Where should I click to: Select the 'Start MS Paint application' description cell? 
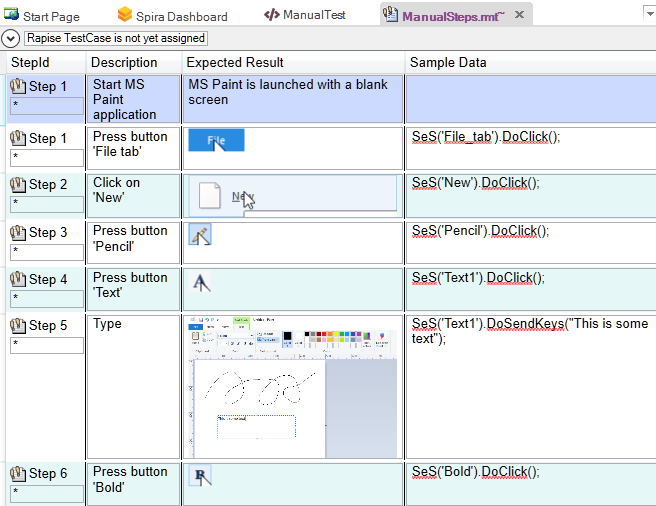pyautogui.click(x=133, y=100)
